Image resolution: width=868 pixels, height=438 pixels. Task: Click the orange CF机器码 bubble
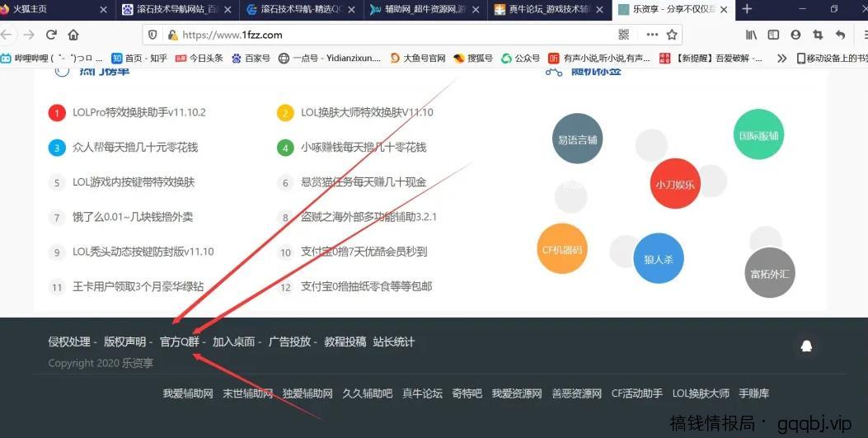[562, 248]
